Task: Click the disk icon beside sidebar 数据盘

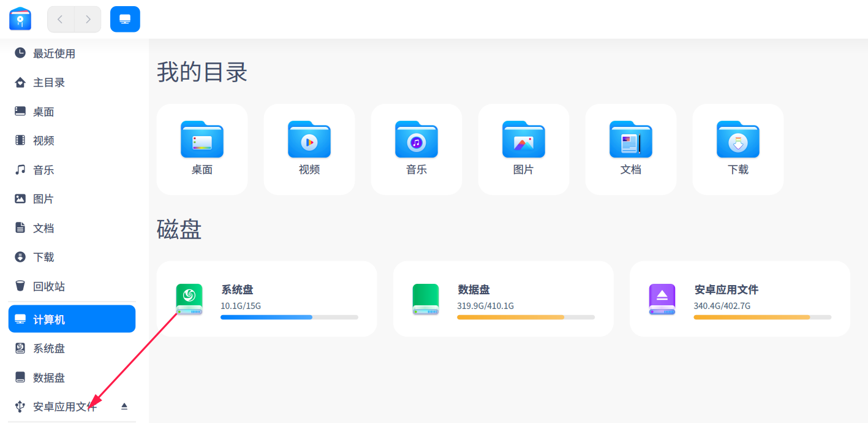Action: [x=20, y=378]
